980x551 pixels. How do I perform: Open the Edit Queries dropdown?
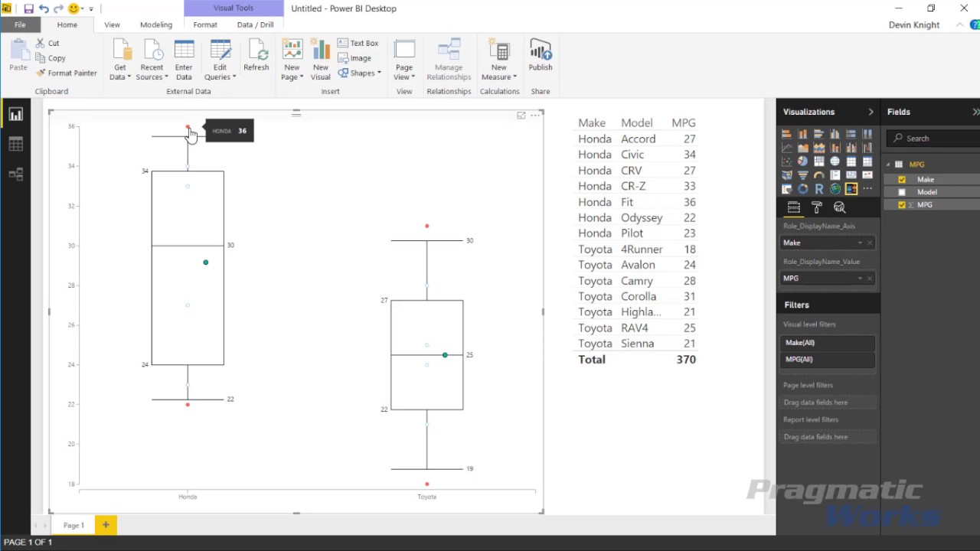click(x=220, y=73)
